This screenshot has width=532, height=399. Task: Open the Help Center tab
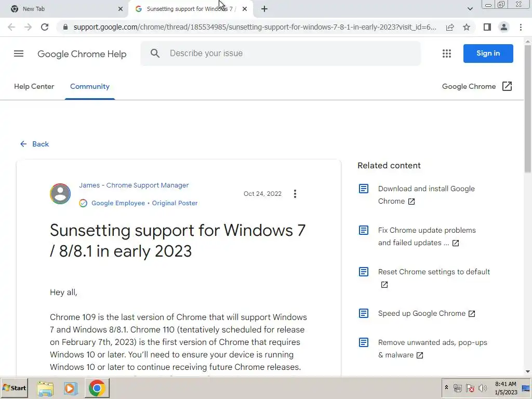point(34,87)
